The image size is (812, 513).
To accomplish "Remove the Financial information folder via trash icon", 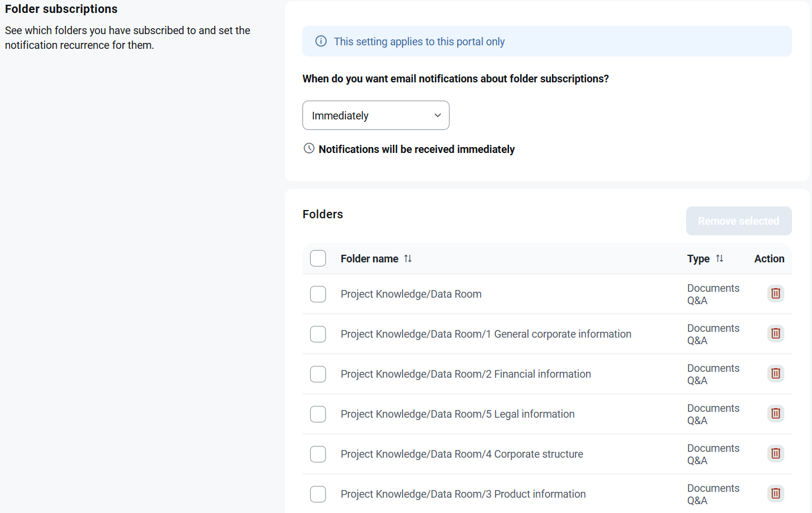I will pyautogui.click(x=776, y=373).
